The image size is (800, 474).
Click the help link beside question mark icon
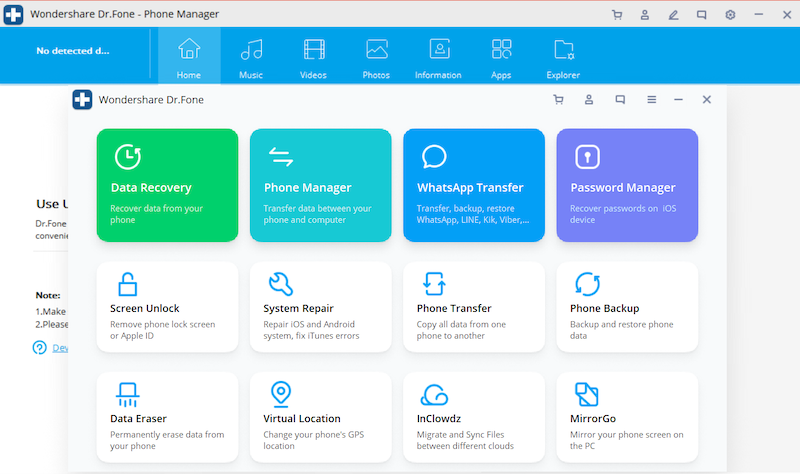pos(60,348)
